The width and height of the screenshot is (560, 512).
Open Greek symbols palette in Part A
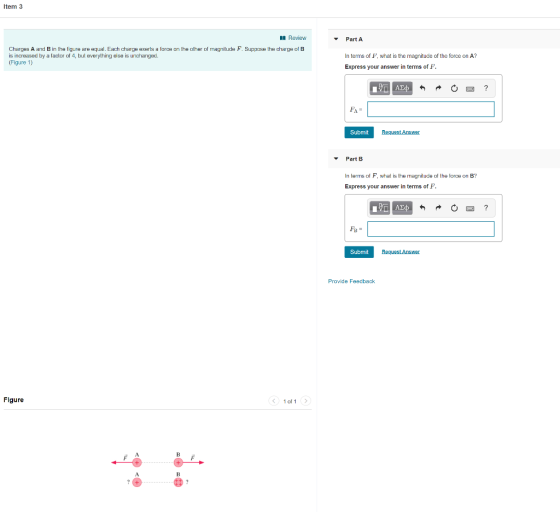tap(402, 88)
